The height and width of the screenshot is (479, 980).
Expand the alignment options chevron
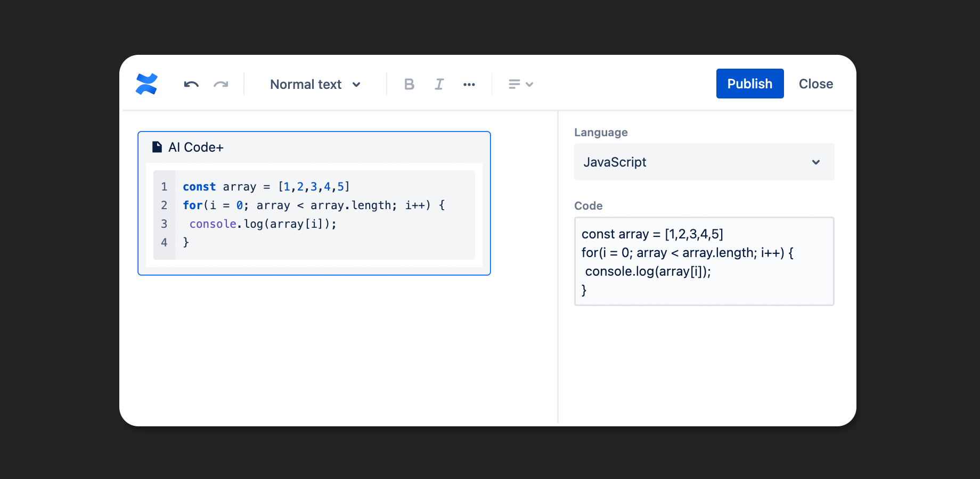tap(529, 84)
